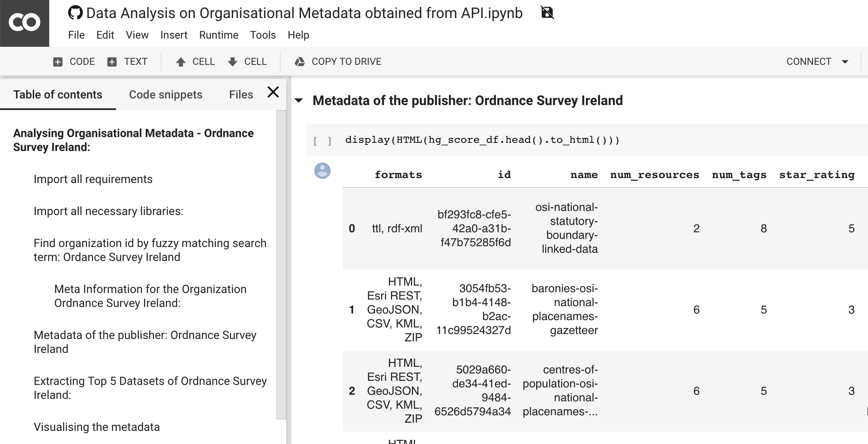
Task: Jump to 'Import all requirements' section
Action: (x=93, y=179)
